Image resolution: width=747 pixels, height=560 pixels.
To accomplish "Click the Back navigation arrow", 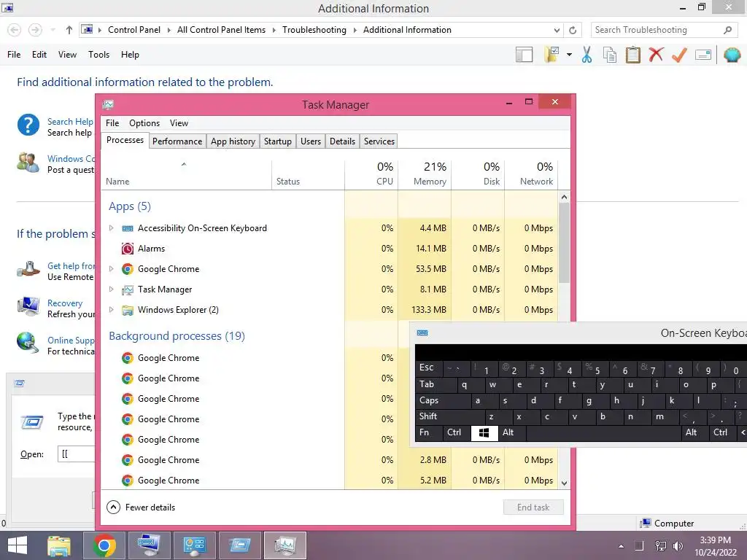I will tap(15, 30).
